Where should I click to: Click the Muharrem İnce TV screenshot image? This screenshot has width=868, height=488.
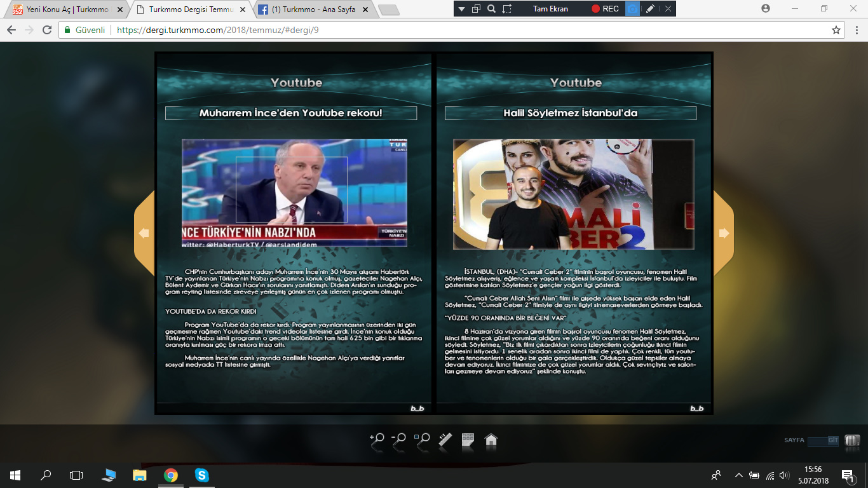[x=294, y=193]
